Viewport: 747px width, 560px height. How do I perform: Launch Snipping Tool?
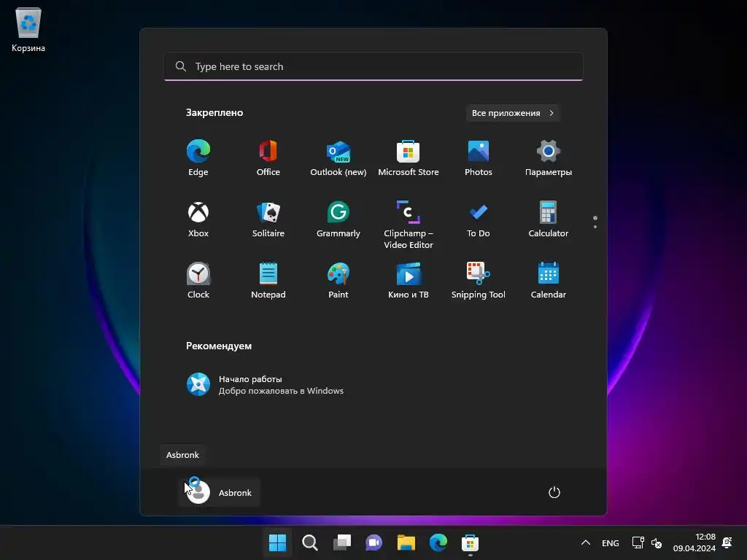pos(479,281)
